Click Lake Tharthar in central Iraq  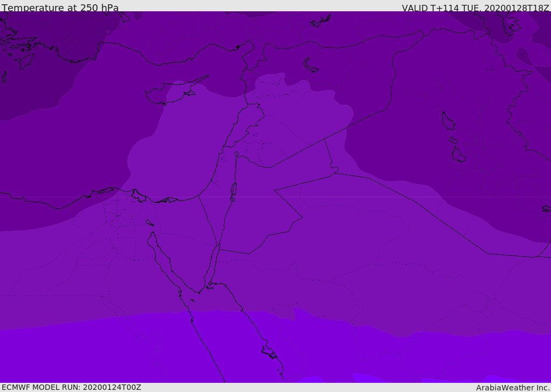coord(448,121)
